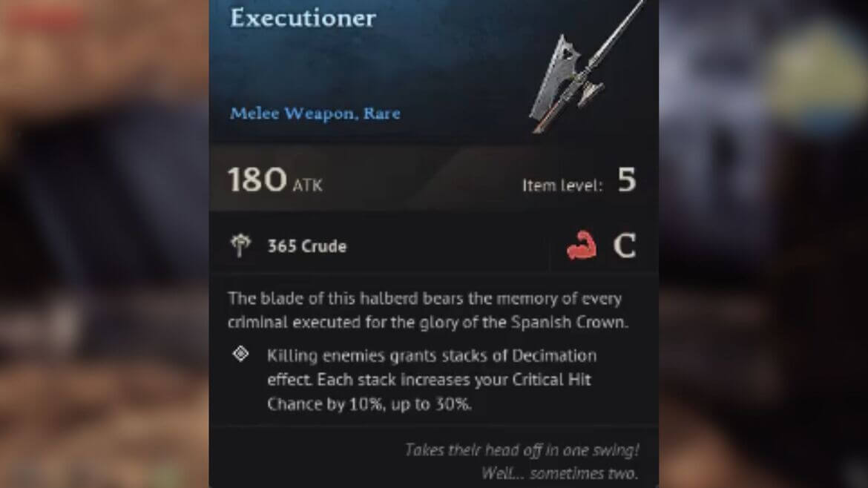Click the Item level 5 number
Image resolution: width=868 pixels, height=488 pixels.
(627, 179)
